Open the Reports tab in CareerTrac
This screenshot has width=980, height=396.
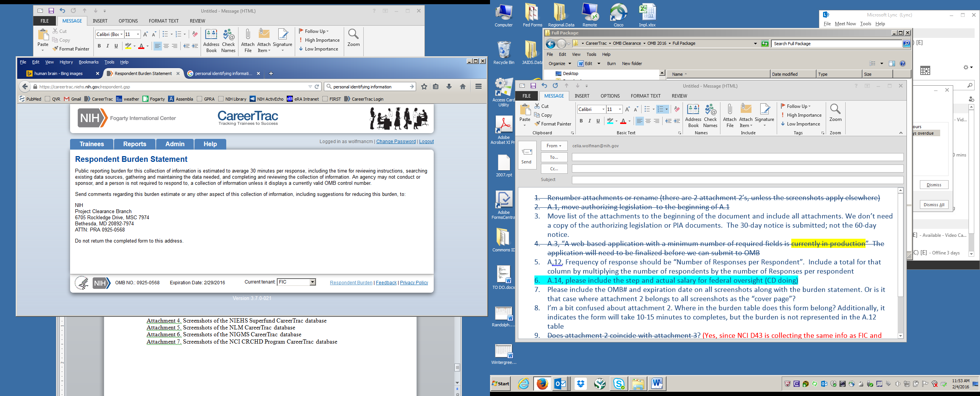pyautogui.click(x=135, y=144)
